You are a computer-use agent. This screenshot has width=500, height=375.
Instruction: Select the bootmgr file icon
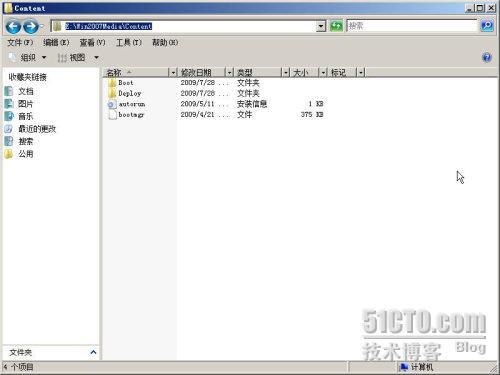[x=112, y=115]
